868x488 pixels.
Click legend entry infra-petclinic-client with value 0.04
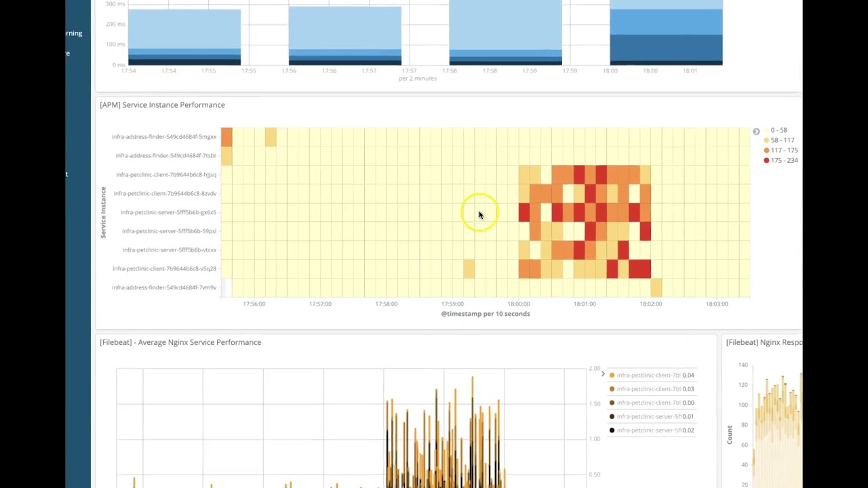[652, 375]
